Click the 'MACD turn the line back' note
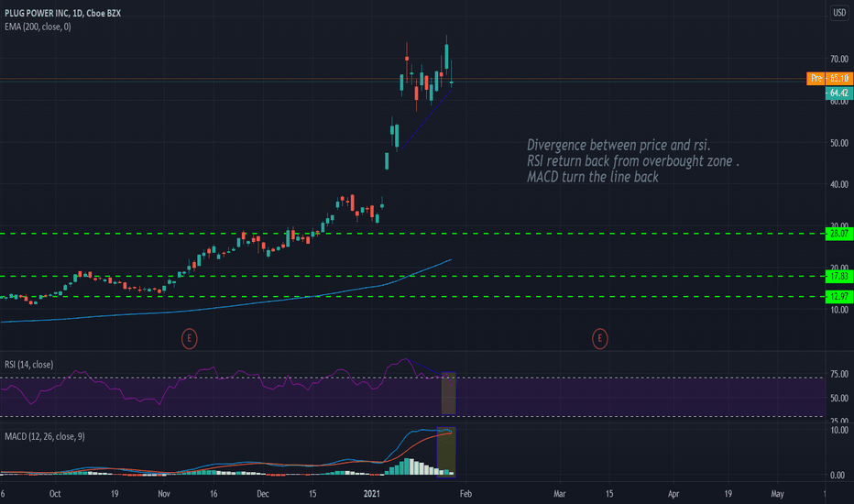854x504 pixels. (x=593, y=177)
